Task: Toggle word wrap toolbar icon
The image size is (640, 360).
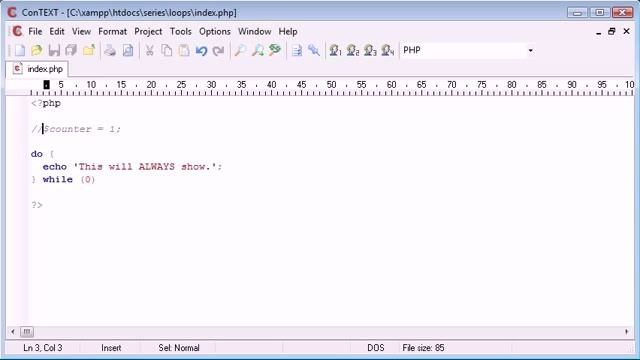Action: (x=297, y=51)
